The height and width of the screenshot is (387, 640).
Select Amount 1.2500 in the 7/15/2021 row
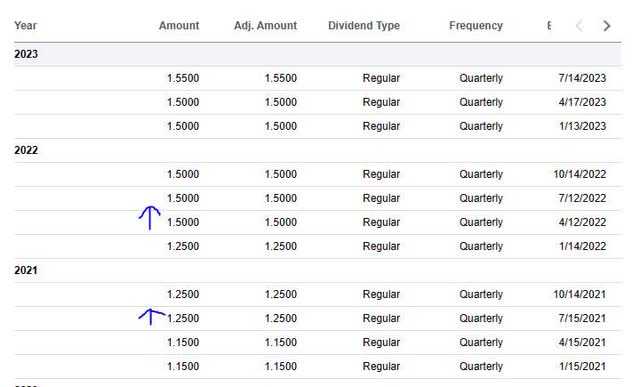coord(183,318)
